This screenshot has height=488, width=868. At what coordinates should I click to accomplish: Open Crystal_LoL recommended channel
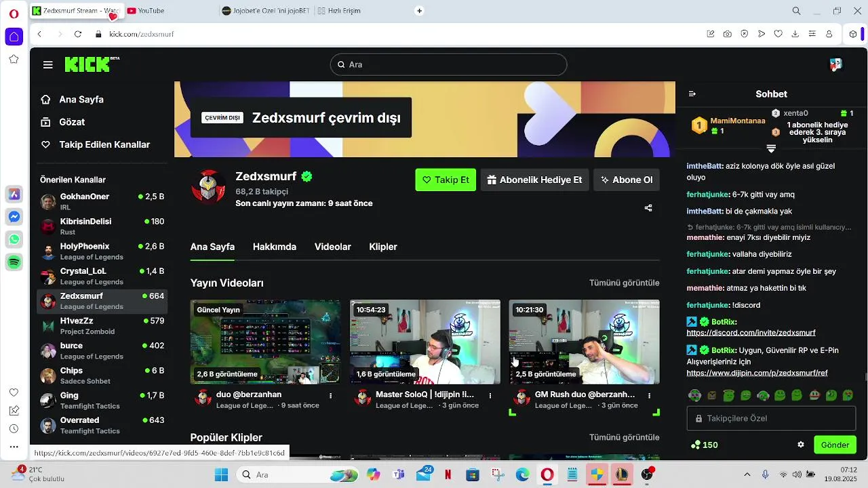pyautogui.click(x=102, y=276)
